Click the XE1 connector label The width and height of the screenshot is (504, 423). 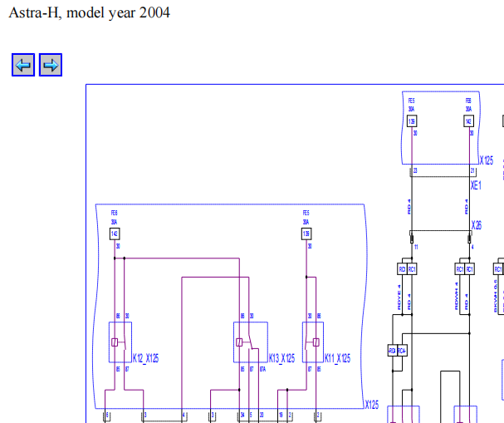[476, 185]
